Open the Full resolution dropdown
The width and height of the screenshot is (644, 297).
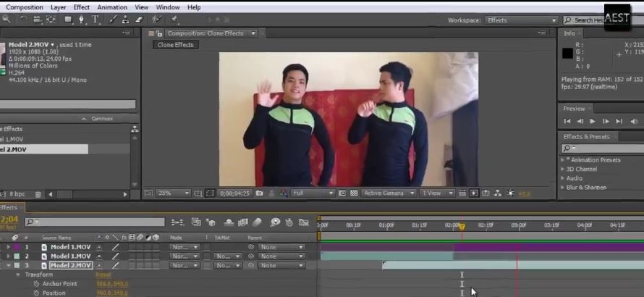tap(313, 193)
